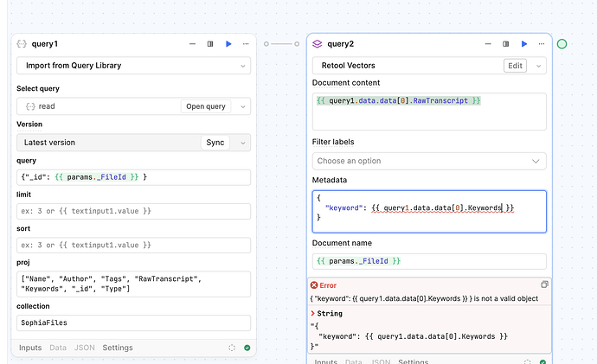Click the query2 input connector node
The image size is (597, 364).
[297, 44]
